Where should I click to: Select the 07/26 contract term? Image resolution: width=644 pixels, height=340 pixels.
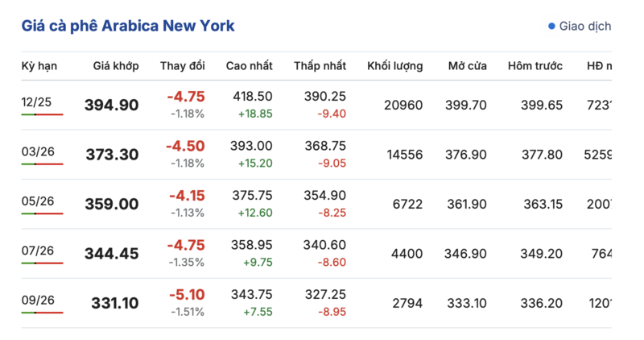click(37, 250)
